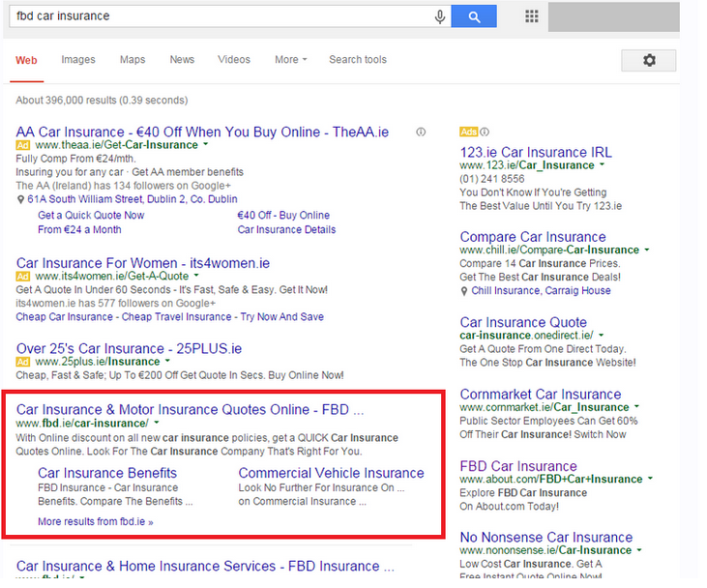Expand arrow next to car-insurance.onedirect.ie
Screen dimensions: 707x588
601,336
